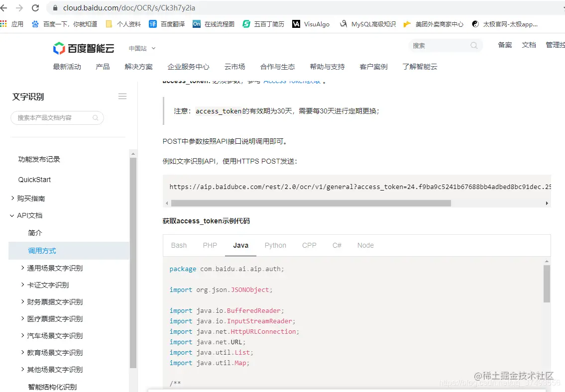The height and width of the screenshot is (392, 565).
Task: Switch to the Python code tab
Action: (x=275, y=245)
